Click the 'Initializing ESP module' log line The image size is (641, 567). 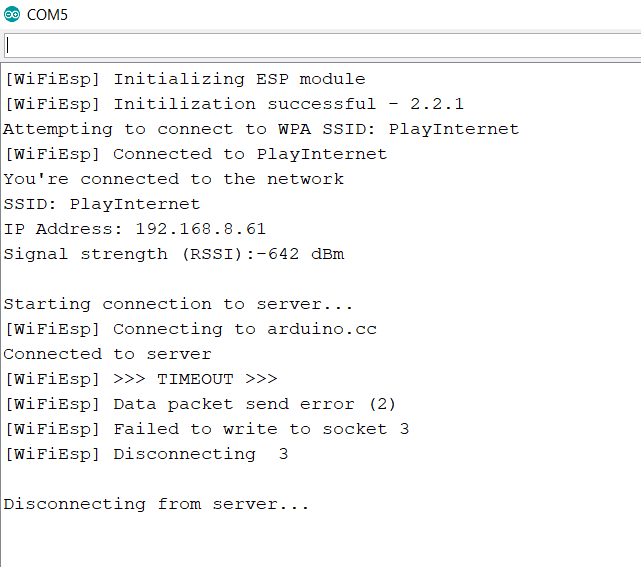[185, 79]
